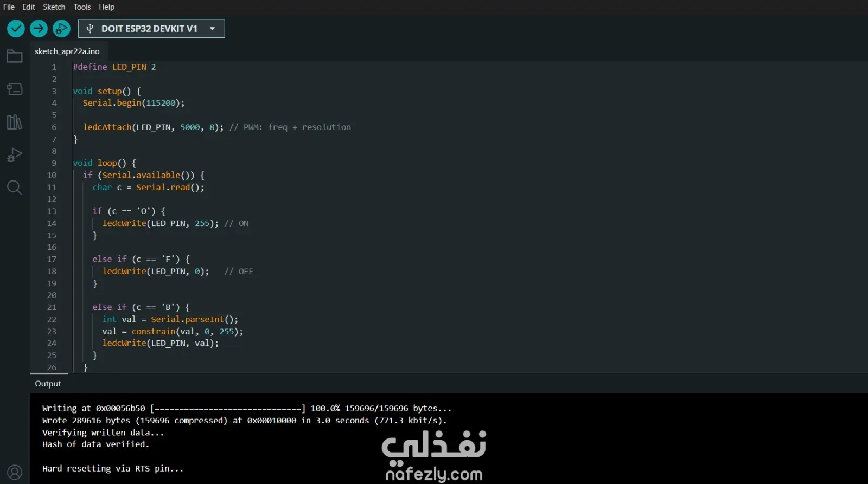Open the Boards Manager sidebar icon
The width and height of the screenshot is (868, 484).
point(15,89)
